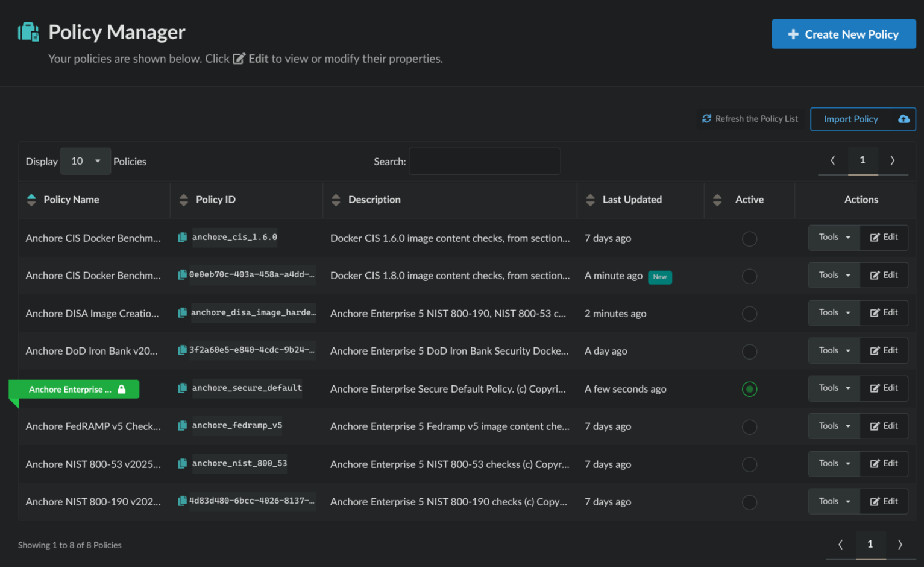Open the Display count dropdown showing 10
This screenshot has height=567, width=924.
click(85, 161)
